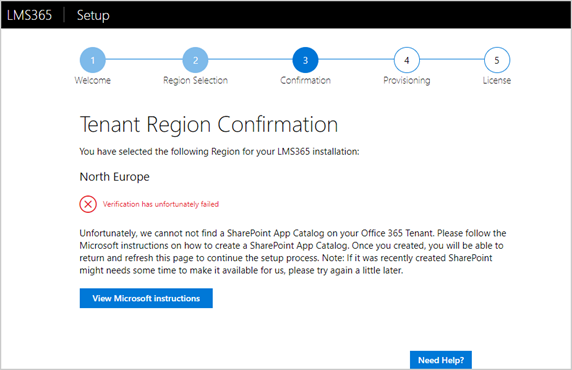Click 'You have selected the following Region' text
The width and height of the screenshot is (572, 370).
pos(219,151)
